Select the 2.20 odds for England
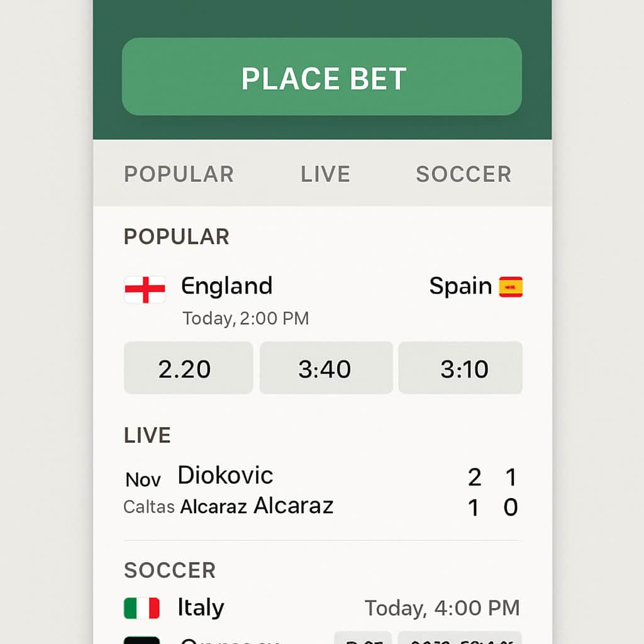 tap(189, 367)
